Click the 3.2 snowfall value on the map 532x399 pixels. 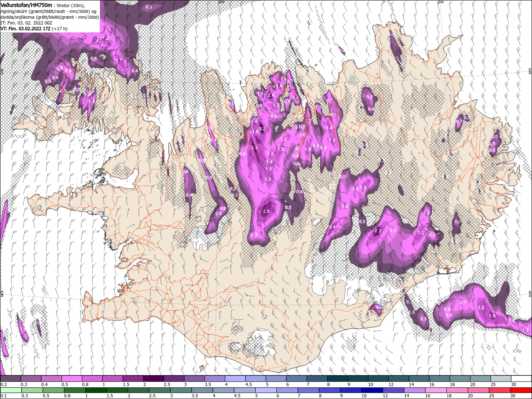[x=262, y=129]
